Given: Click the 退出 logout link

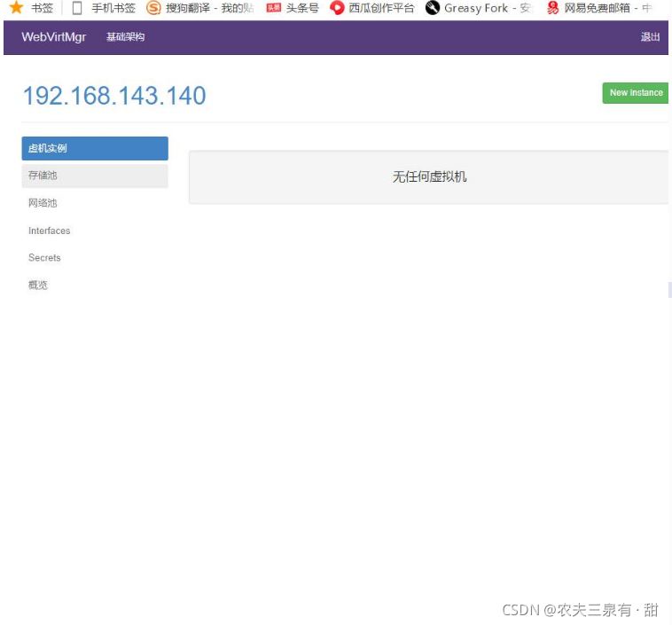Looking at the screenshot, I should click(x=650, y=37).
